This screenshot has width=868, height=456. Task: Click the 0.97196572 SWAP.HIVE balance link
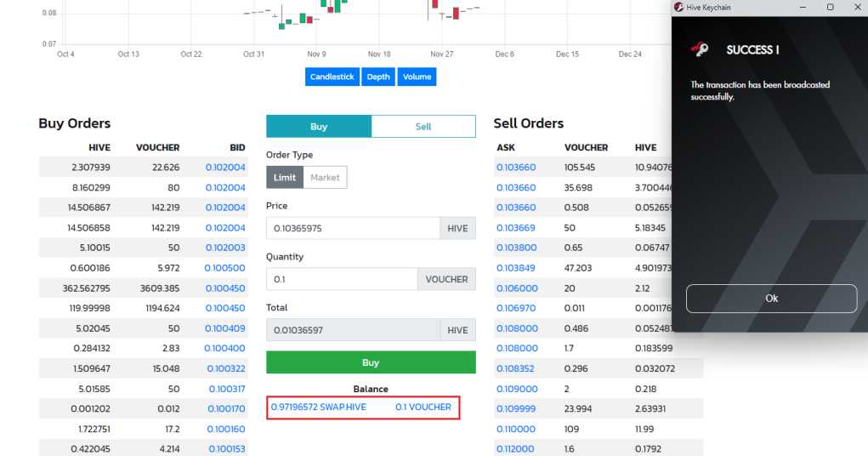pyautogui.click(x=318, y=408)
